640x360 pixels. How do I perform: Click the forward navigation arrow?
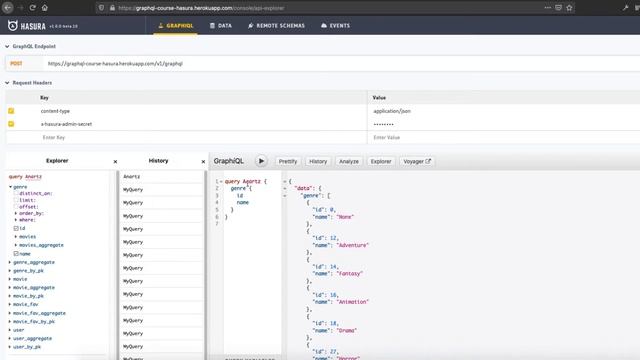click(20, 8)
